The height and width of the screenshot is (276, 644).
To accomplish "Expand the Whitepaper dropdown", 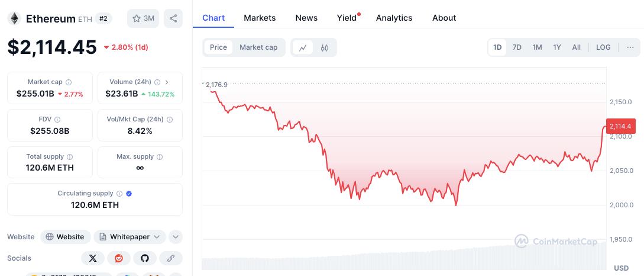I will pyautogui.click(x=129, y=237).
